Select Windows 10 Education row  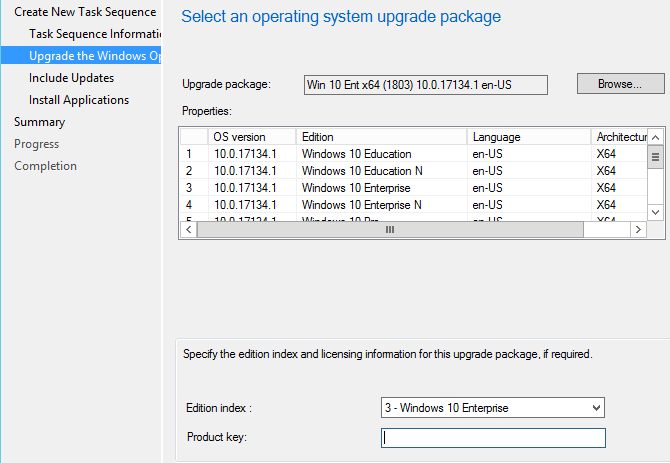(414, 154)
